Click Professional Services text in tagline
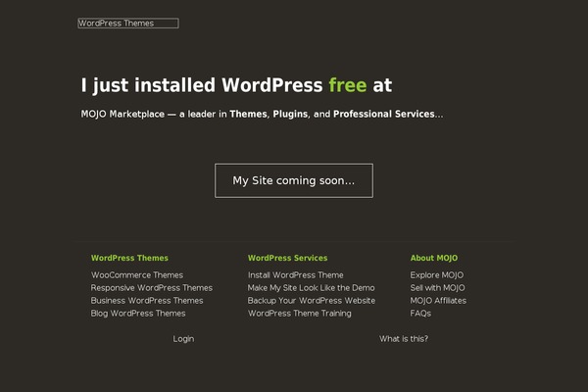588x392 pixels. [383, 114]
